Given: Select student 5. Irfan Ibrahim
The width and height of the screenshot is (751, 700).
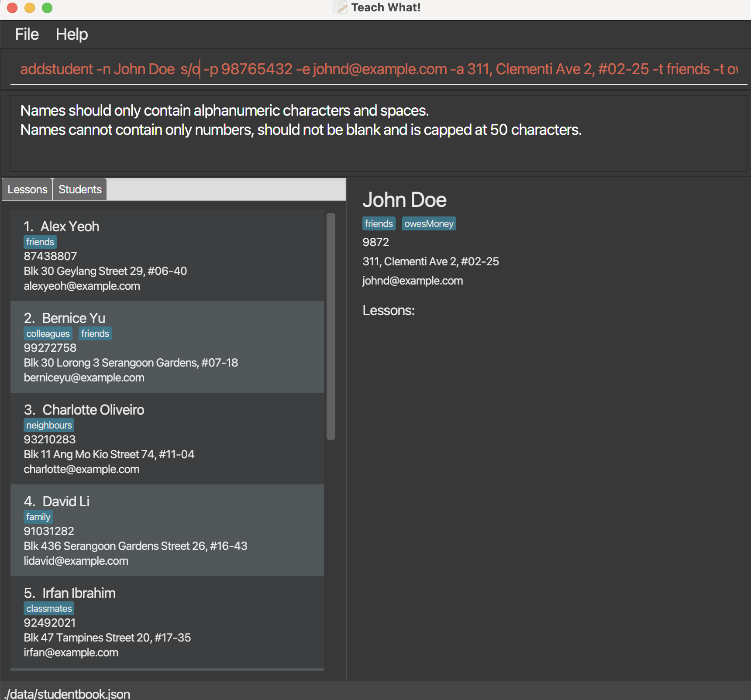Looking at the screenshot, I should click(167, 622).
